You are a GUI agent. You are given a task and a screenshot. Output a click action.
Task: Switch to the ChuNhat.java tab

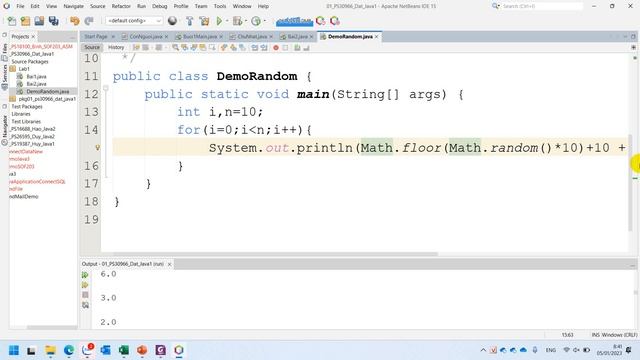(252, 36)
